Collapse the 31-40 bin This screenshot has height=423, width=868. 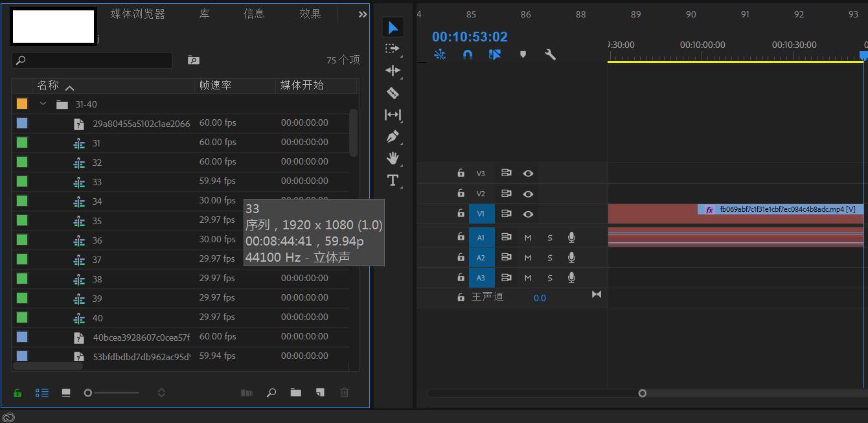[x=43, y=103]
